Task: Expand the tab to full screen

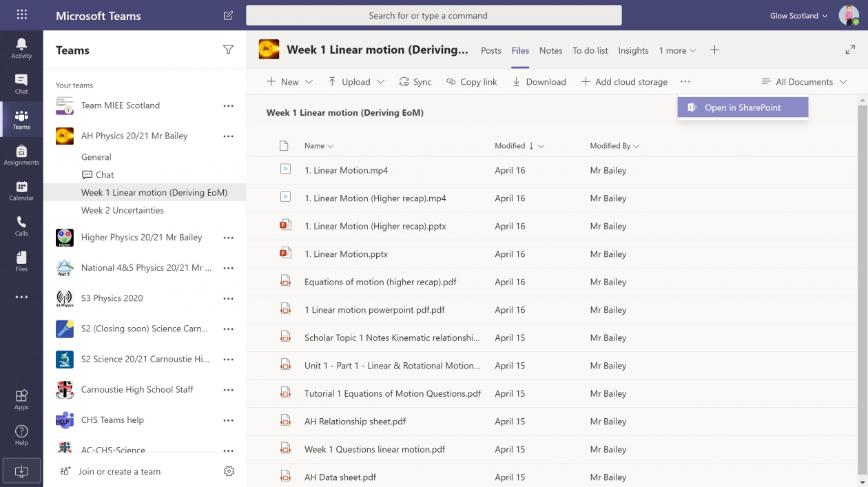Action: [850, 50]
